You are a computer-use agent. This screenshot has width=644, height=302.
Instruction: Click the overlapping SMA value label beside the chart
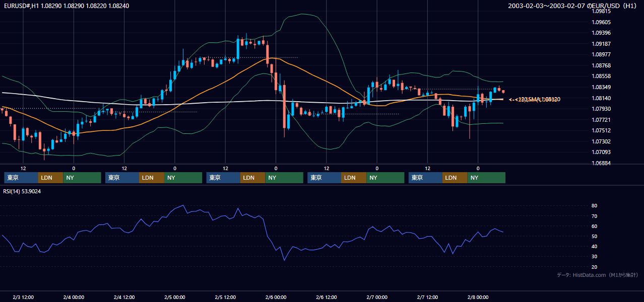tap(534, 100)
